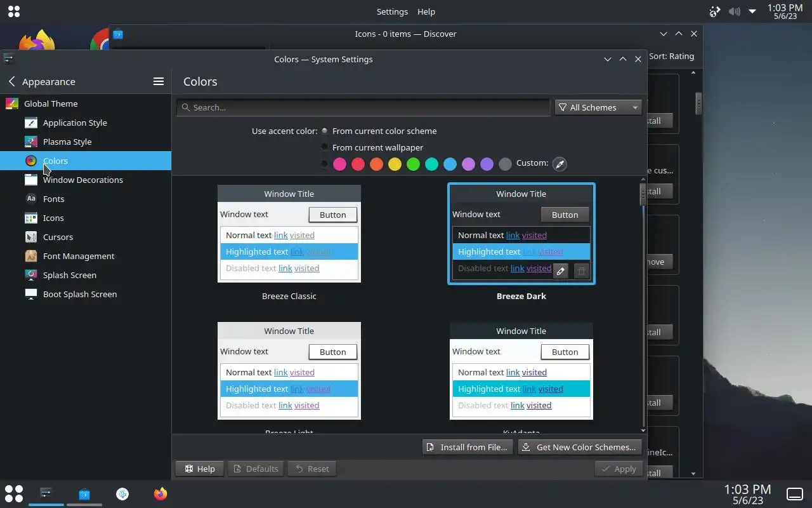Choose the gray accent color
The width and height of the screenshot is (812, 508).
505,164
